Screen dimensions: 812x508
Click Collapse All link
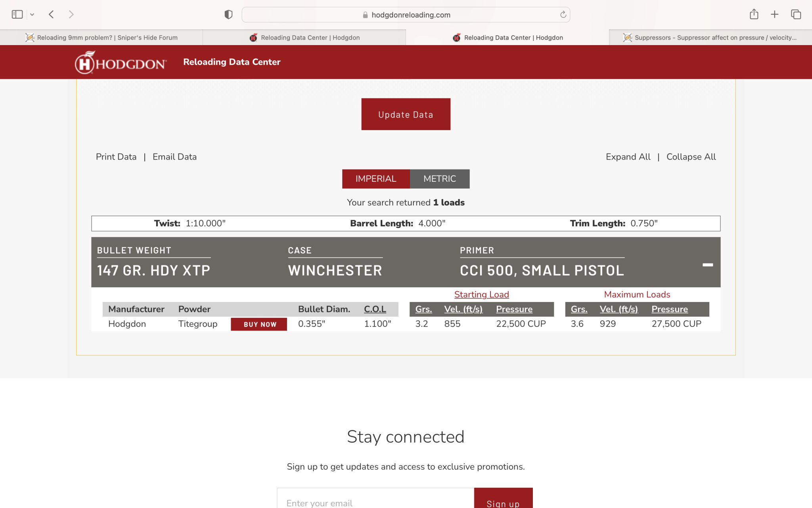click(691, 157)
